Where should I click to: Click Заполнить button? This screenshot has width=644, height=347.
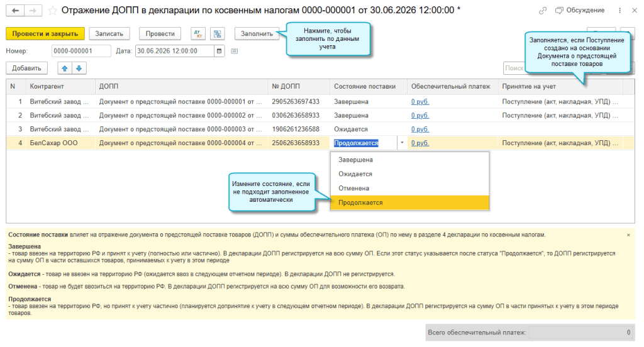tap(257, 34)
